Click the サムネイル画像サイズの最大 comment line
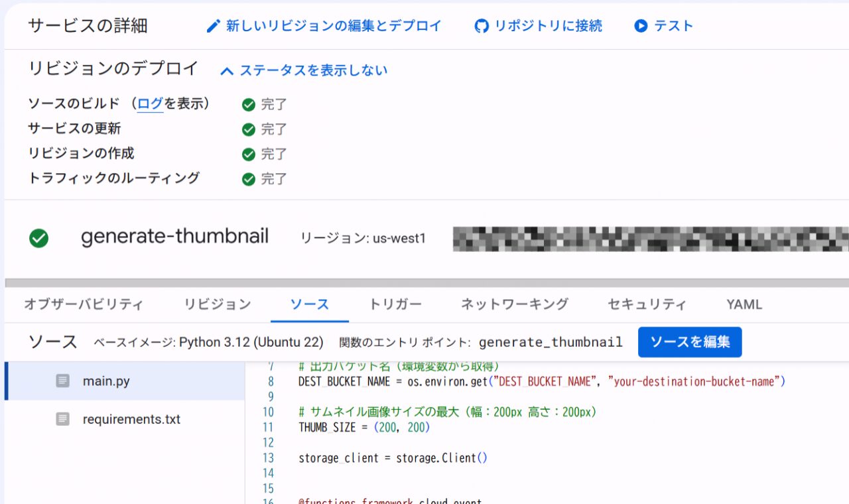This screenshot has width=849, height=504. (448, 412)
